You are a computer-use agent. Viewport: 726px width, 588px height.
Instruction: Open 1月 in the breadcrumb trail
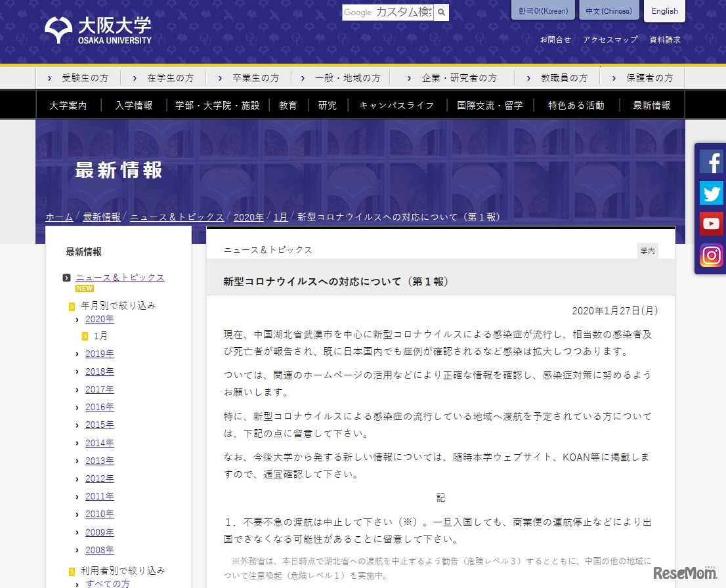pos(280,217)
